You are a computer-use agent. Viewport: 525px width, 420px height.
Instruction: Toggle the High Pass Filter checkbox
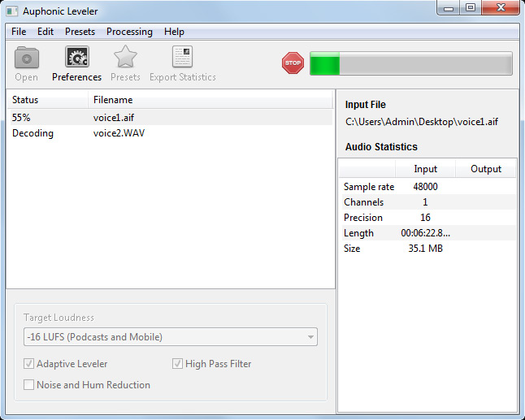[x=178, y=364]
